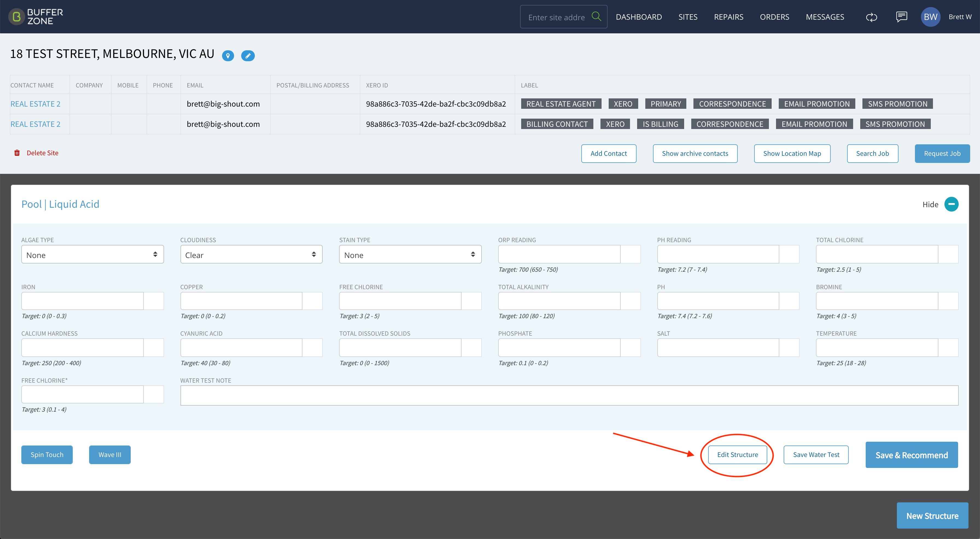Go to the Dashboard menu item
The height and width of the screenshot is (539, 980).
639,17
